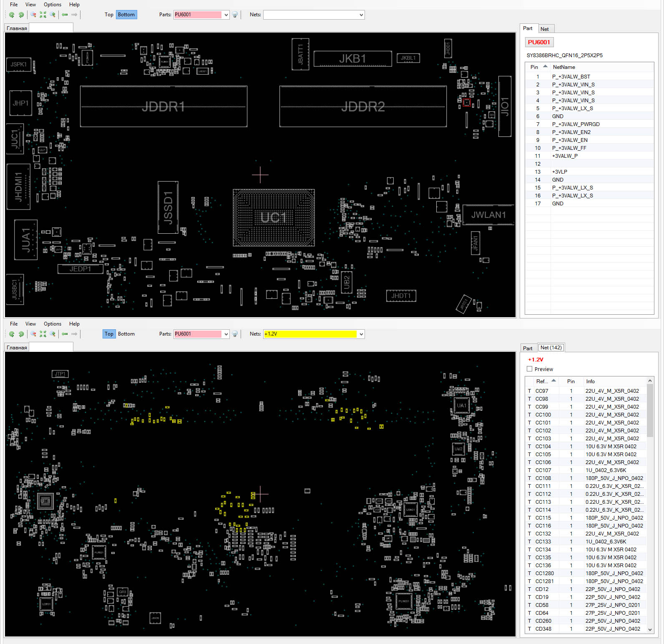
Task: Rotate board clockwise in lower viewer toolbar
Action: tap(21, 334)
